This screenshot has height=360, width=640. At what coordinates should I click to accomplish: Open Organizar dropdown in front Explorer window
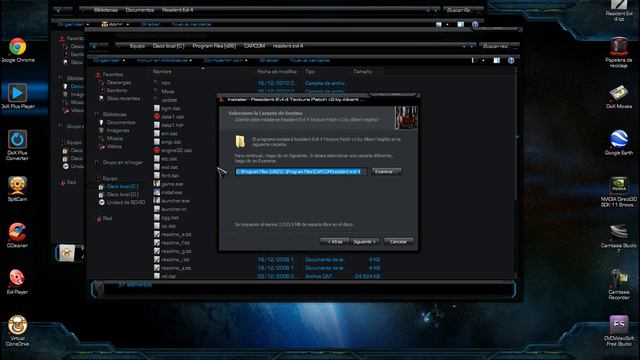[109, 60]
